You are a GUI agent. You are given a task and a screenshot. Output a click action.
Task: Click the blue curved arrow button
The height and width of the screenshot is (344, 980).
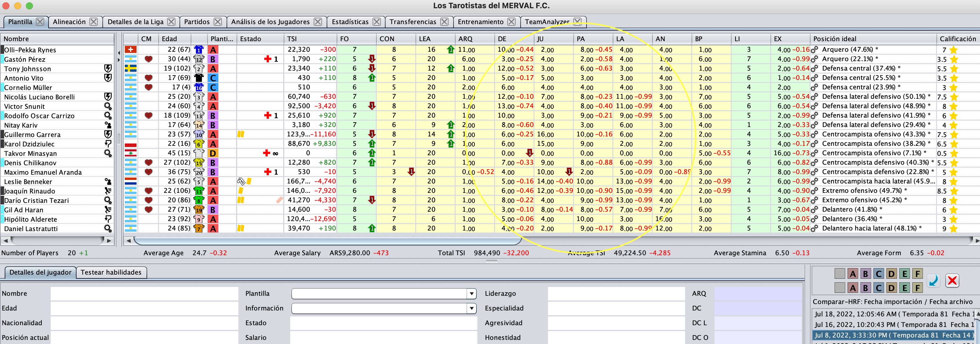click(x=933, y=280)
